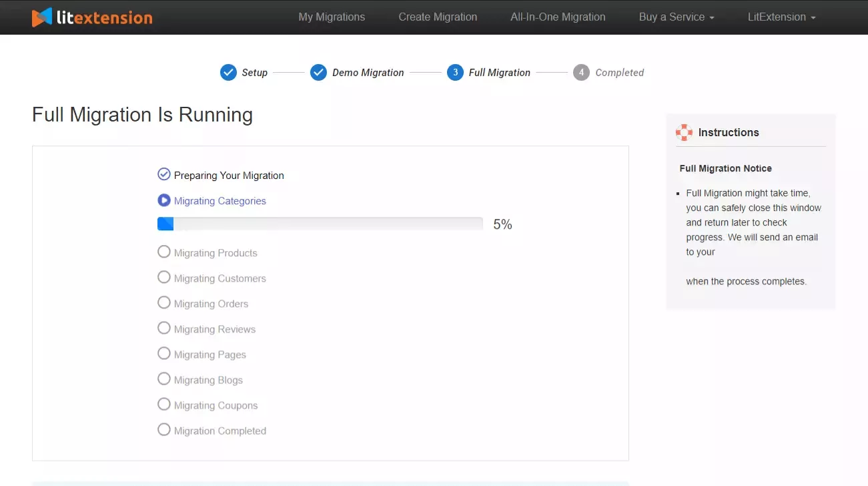Click the Preparing Your Migration checkmark

point(163,174)
